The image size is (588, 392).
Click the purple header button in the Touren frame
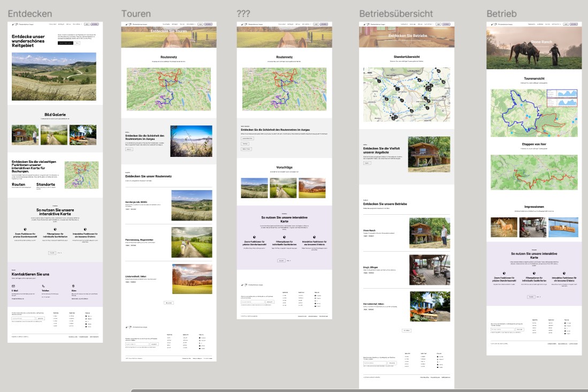pos(209,24)
